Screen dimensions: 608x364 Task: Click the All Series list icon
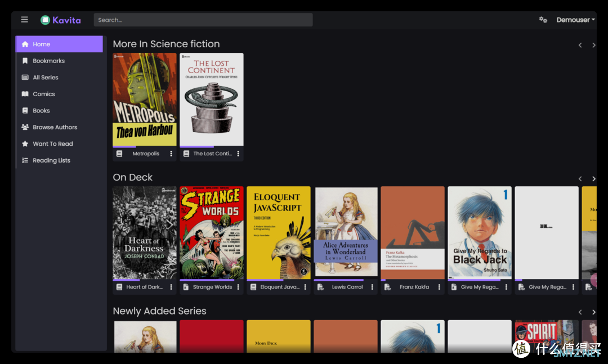tap(25, 78)
